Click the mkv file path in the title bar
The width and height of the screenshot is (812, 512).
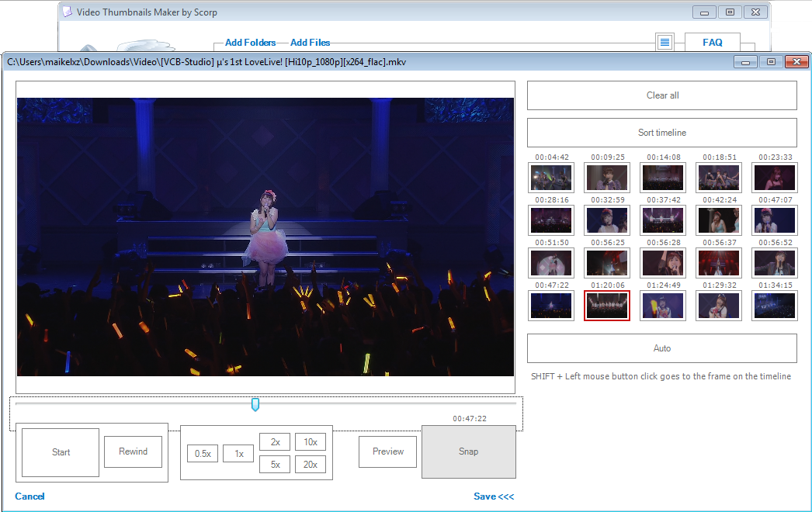click(206, 62)
